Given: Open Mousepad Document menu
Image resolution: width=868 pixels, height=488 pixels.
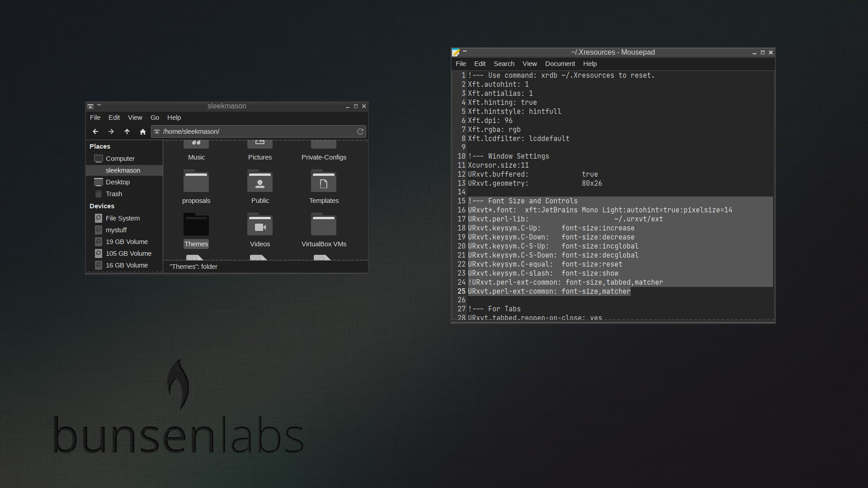Looking at the screenshot, I should pos(560,64).
